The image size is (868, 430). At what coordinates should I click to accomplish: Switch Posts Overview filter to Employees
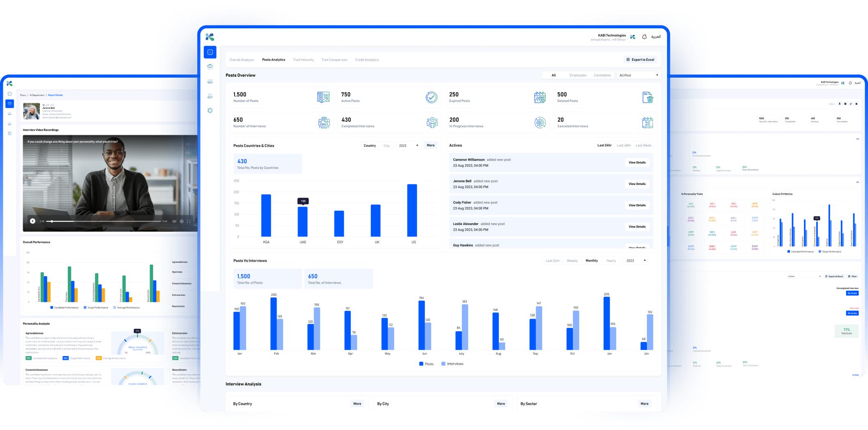tap(577, 75)
